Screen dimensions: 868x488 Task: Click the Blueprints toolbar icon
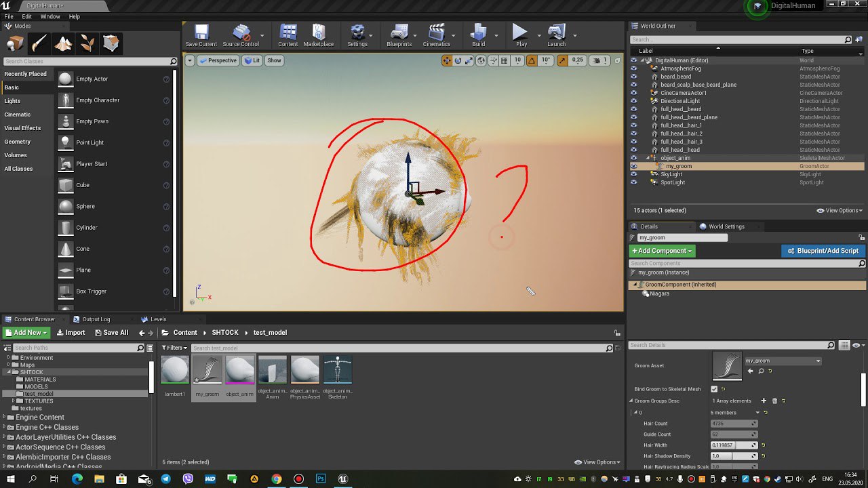point(399,35)
